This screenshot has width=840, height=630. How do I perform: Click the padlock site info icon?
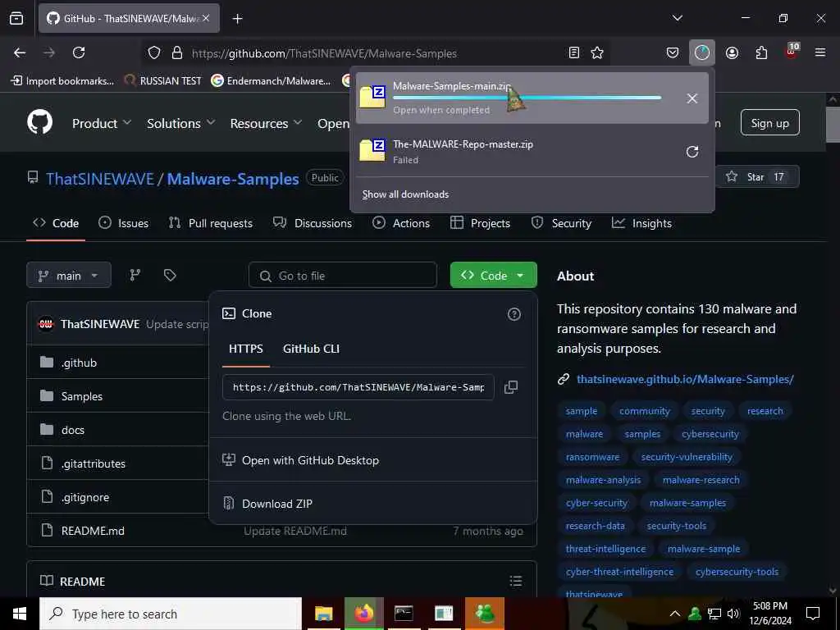(x=177, y=53)
